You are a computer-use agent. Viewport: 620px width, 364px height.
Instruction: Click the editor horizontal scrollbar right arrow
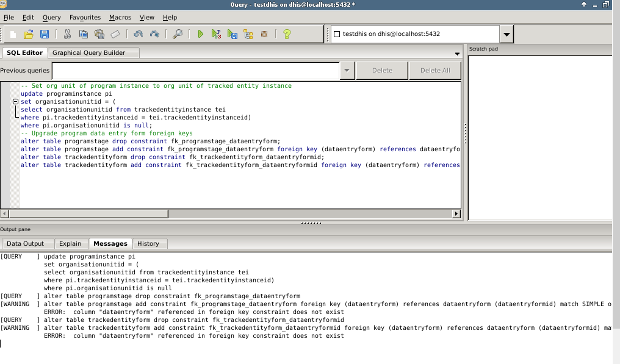[456, 214]
